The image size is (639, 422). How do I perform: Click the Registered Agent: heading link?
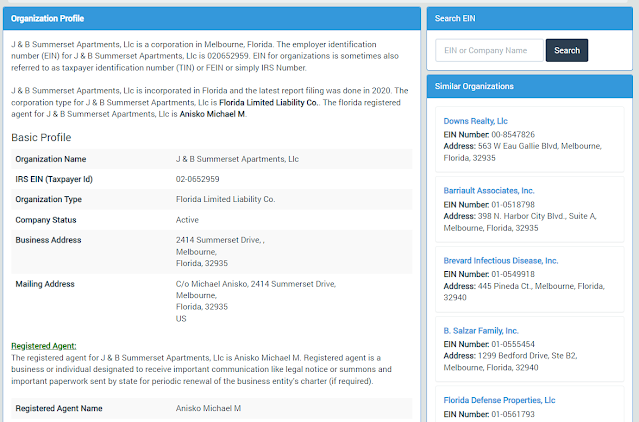click(44, 346)
